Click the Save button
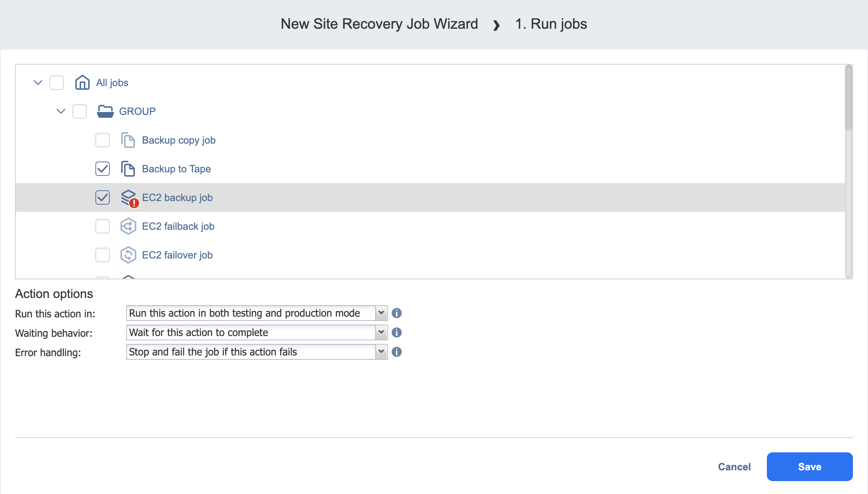868x494 pixels. (x=810, y=467)
